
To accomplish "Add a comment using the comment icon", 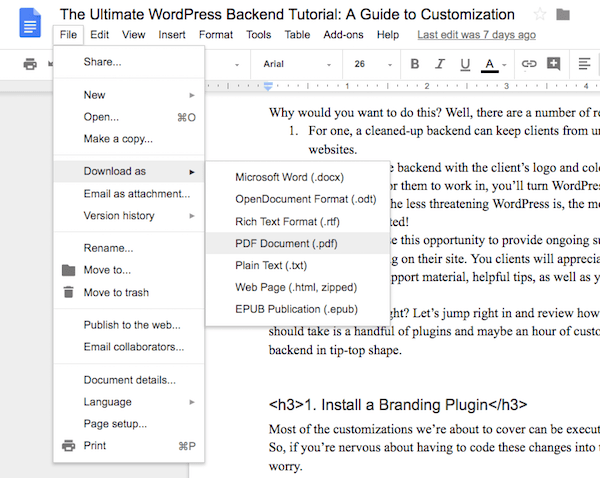I will pyautogui.click(x=554, y=64).
